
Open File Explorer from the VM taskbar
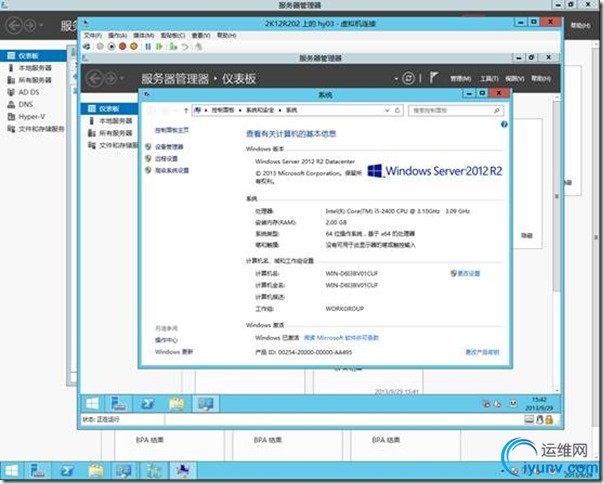[x=177, y=403]
